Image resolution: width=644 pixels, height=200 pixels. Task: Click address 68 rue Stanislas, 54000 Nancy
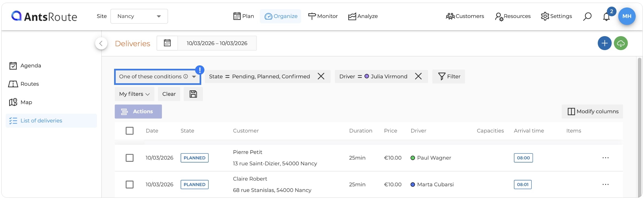pos(272,190)
